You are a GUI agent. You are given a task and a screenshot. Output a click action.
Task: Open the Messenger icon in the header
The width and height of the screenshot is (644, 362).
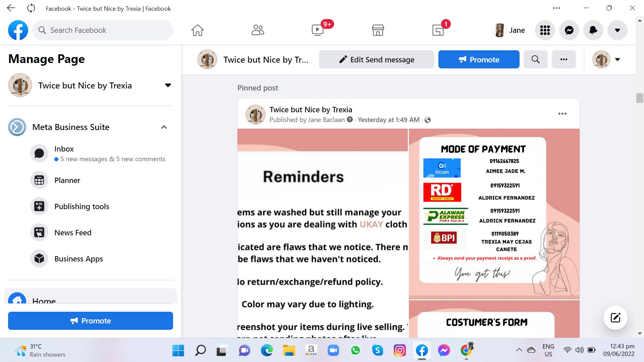click(569, 30)
